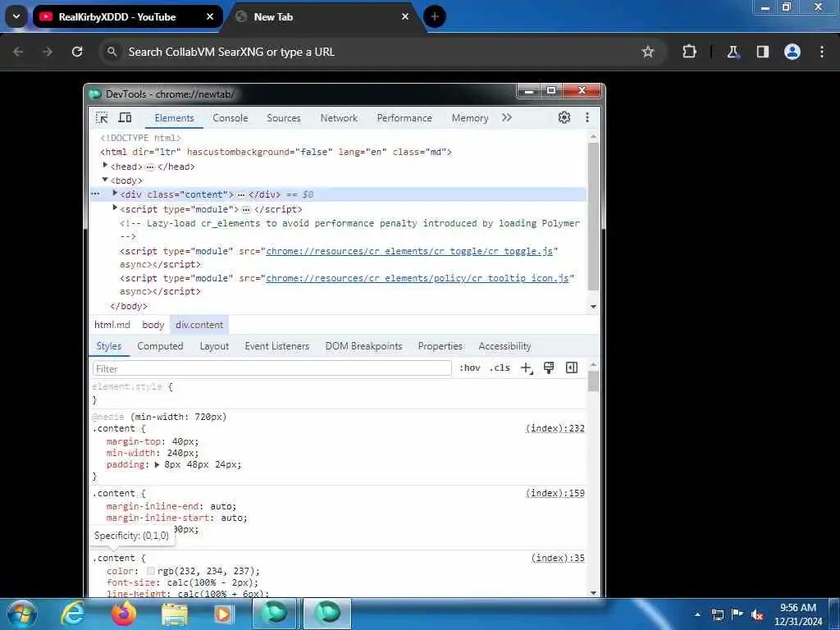Screen dimensions: 840x630
Task: Go forward in browser history
Action: click(x=47, y=52)
